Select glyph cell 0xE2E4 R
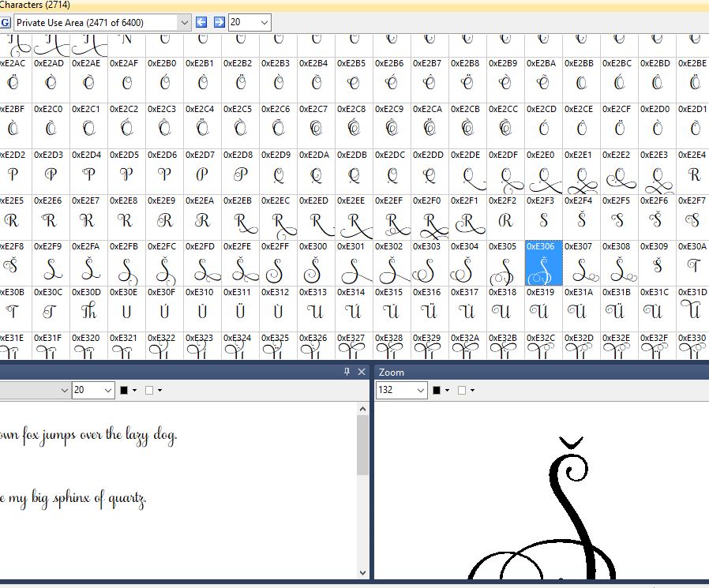 click(x=692, y=171)
